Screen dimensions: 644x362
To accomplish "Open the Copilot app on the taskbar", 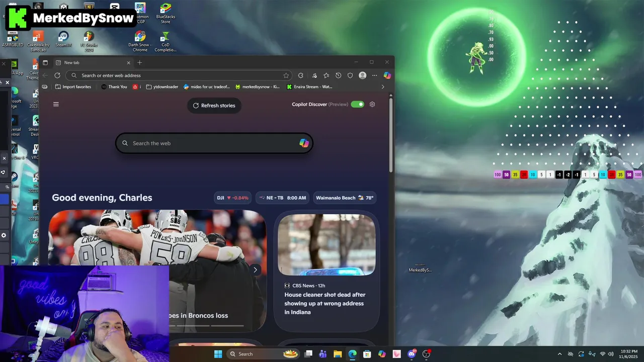I will click(382, 354).
